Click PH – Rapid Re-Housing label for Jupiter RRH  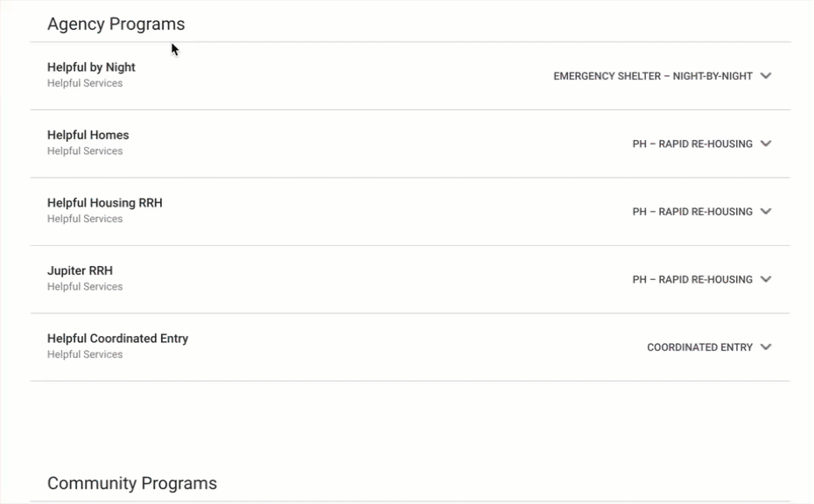pyautogui.click(x=692, y=279)
